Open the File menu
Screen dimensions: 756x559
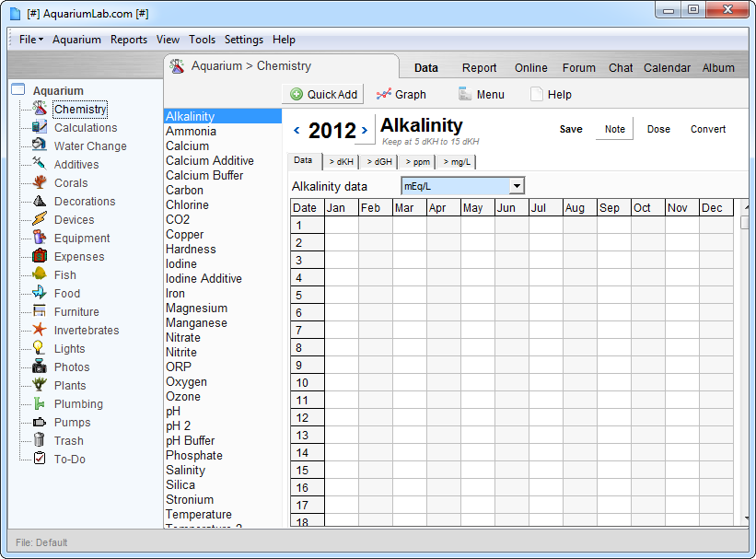coord(31,40)
